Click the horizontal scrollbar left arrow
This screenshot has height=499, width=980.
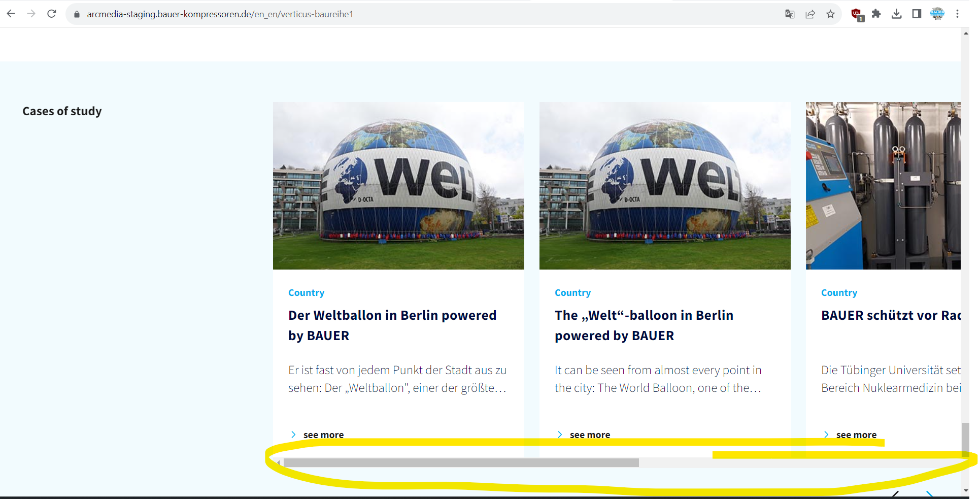point(278,462)
